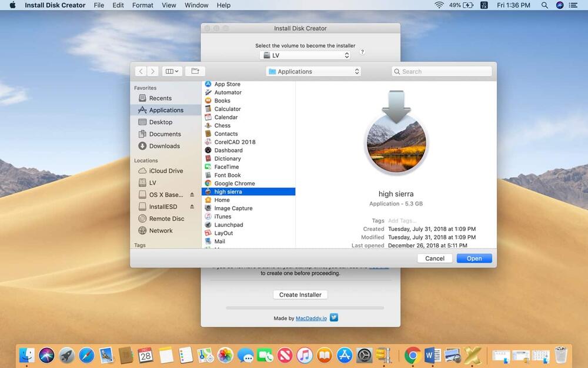Click the Wi-Fi icon in the menu bar
The image size is (588, 368).
439,5
